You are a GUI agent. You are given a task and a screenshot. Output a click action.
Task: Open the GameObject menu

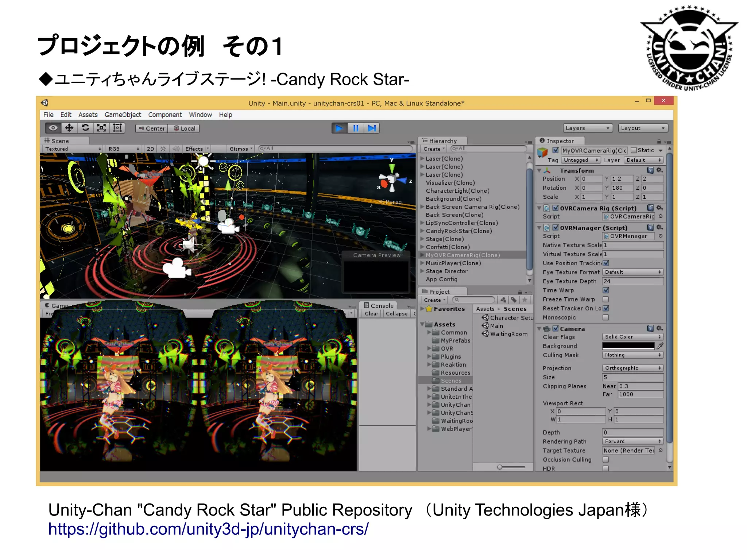(x=123, y=115)
